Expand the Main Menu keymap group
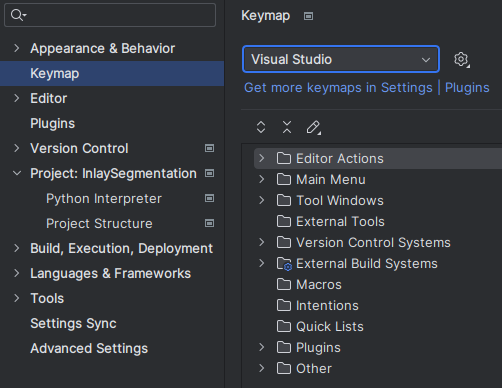This screenshot has height=388, width=502. 262,179
